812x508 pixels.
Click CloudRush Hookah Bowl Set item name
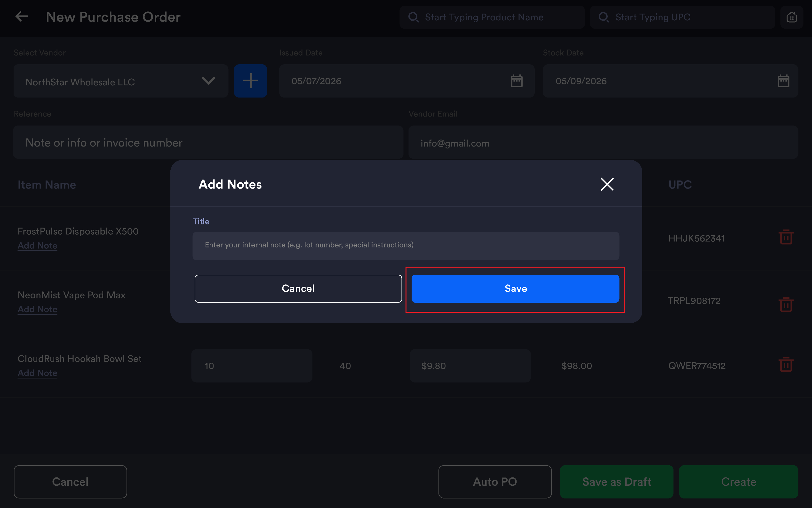[80, 359]
